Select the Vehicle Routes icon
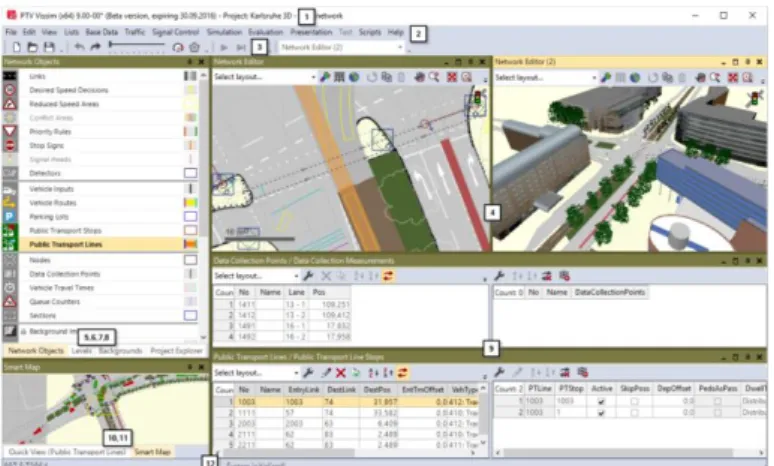Image resolution: width=774 pixels, height=466 pixels. pyautogui.click(x=10, y=202)
